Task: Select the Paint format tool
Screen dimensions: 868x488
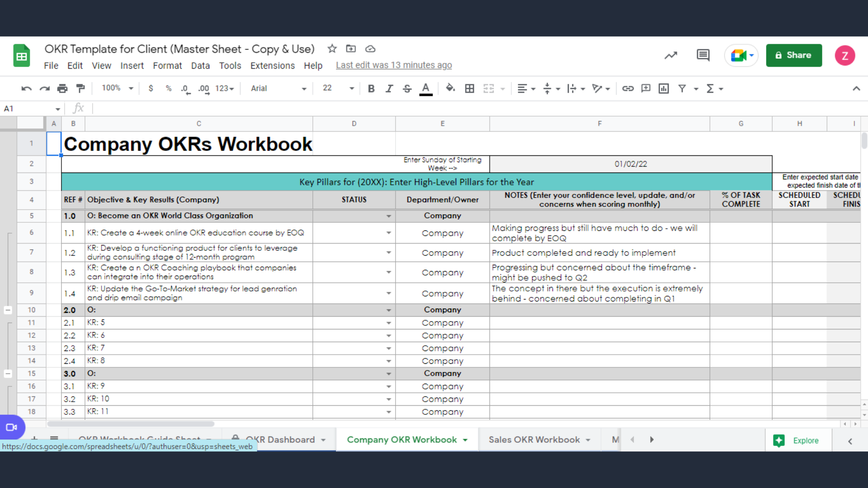Action: [x=80, y=89]
